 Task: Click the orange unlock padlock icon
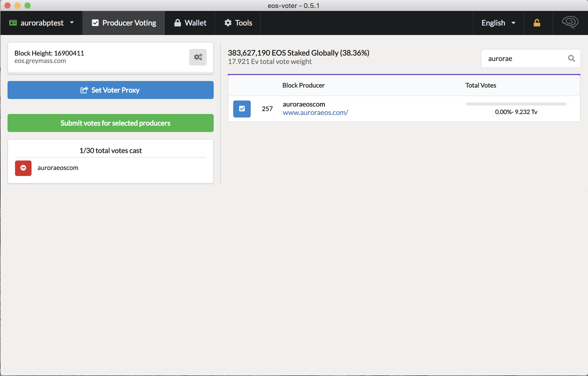coord(537,23)
